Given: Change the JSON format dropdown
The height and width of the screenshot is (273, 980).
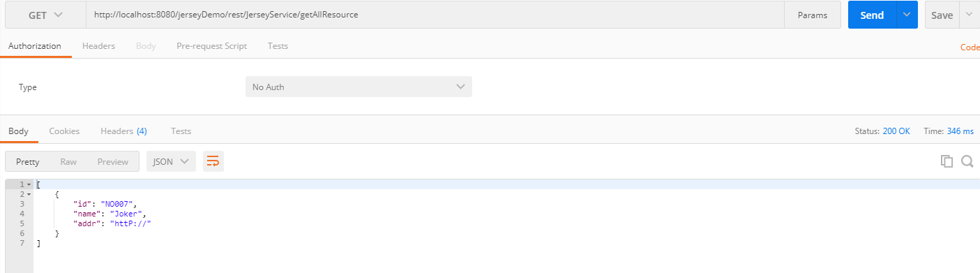Looking at the screenshot, I should pos(170,161).
